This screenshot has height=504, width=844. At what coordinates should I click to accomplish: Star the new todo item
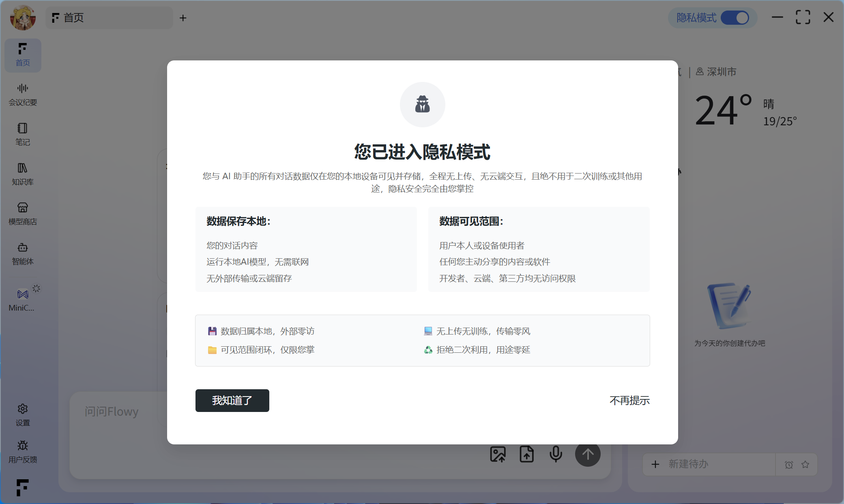click(805, 465)
